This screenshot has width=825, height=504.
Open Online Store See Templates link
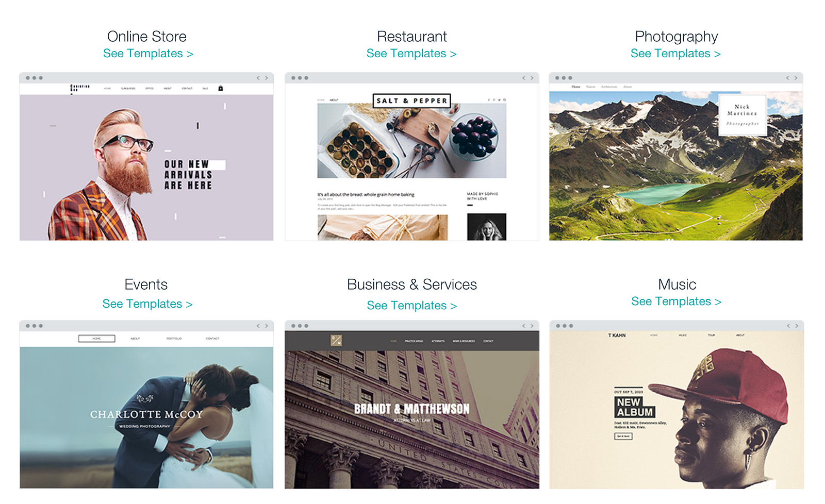(148, 54)
